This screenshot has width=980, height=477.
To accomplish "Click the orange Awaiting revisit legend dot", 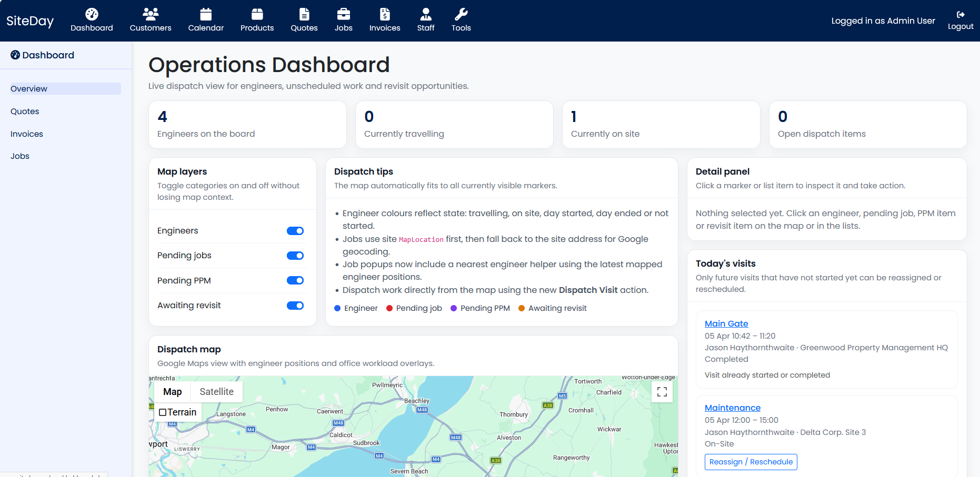I will tap(522, 308).
